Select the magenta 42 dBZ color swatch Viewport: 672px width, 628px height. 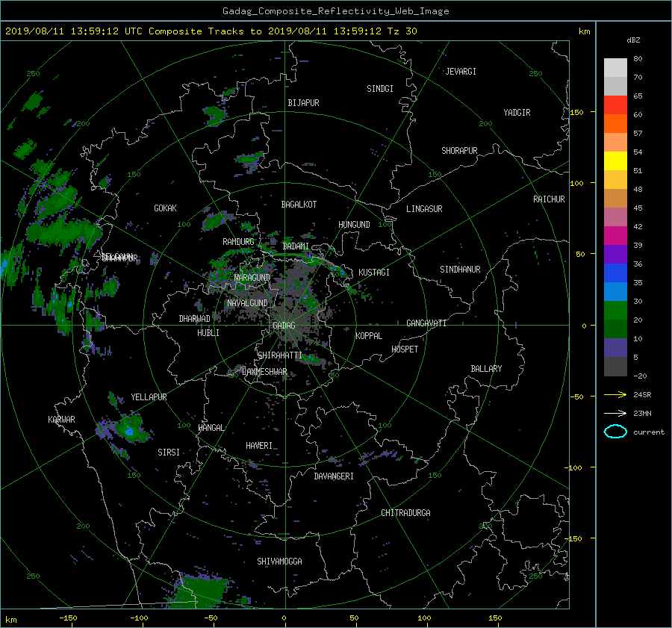pyautogui.click(x=615, y=236)
